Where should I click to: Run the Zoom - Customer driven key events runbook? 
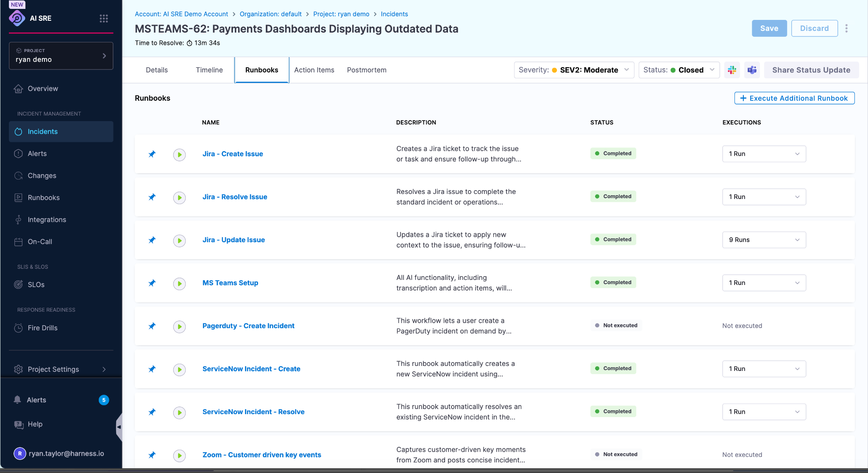[179, 456]
